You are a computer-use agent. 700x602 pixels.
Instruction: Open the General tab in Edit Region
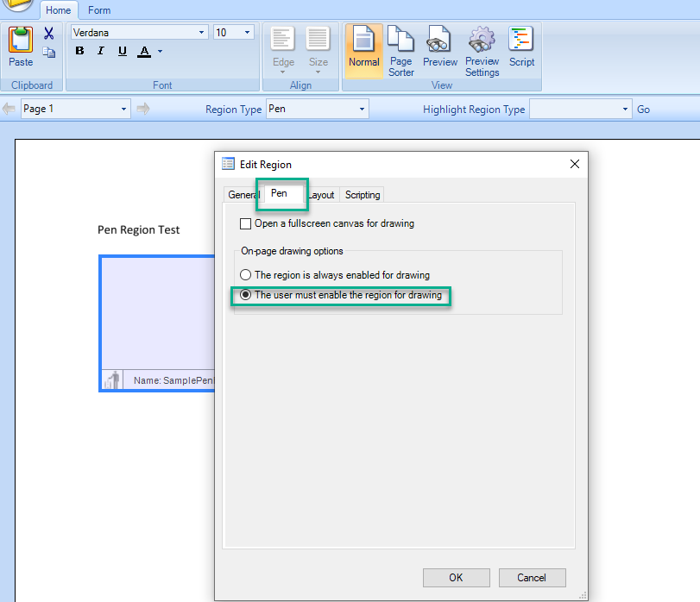243,195
